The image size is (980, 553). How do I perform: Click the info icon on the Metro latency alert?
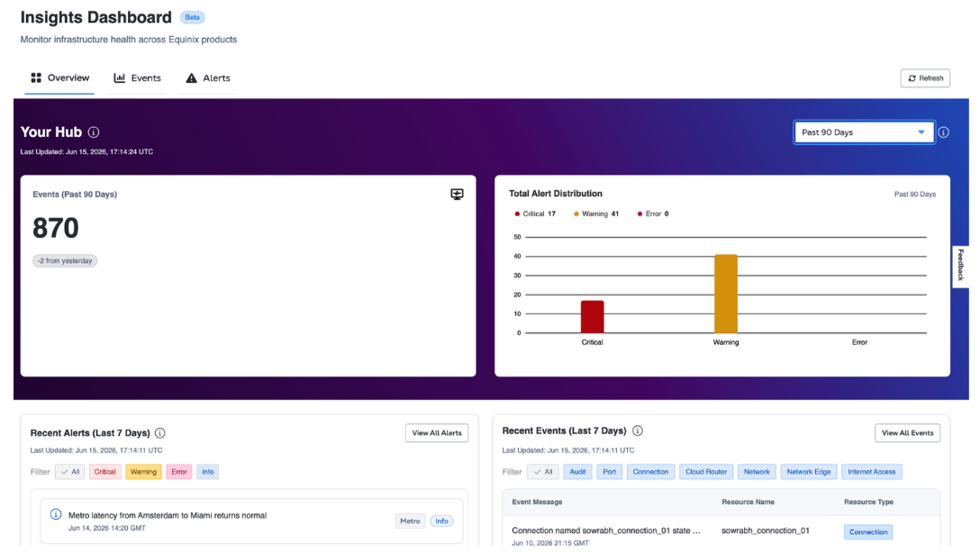point(56,515)
